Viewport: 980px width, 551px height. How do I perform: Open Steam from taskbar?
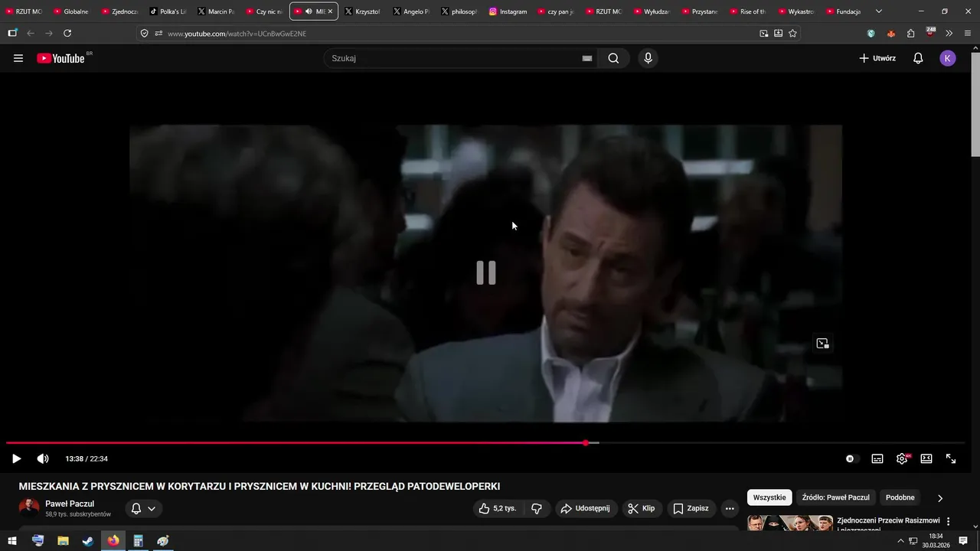click(88, 541)
